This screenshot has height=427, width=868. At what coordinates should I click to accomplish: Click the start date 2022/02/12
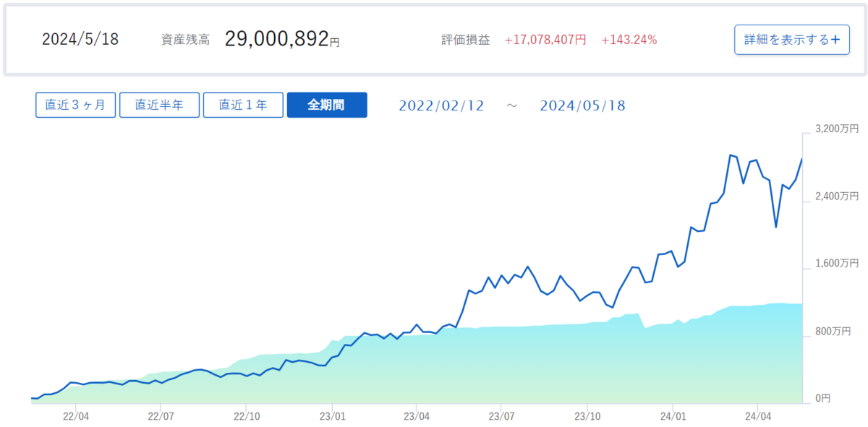click(x=441, y=105)
